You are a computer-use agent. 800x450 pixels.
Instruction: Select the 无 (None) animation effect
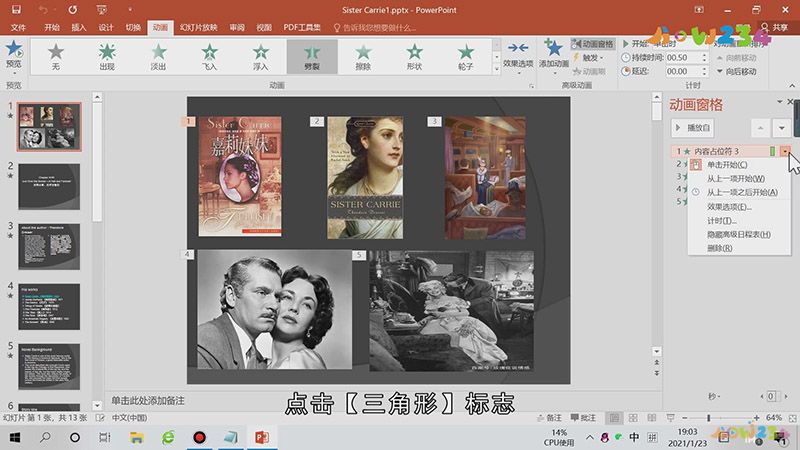(56, 57)
